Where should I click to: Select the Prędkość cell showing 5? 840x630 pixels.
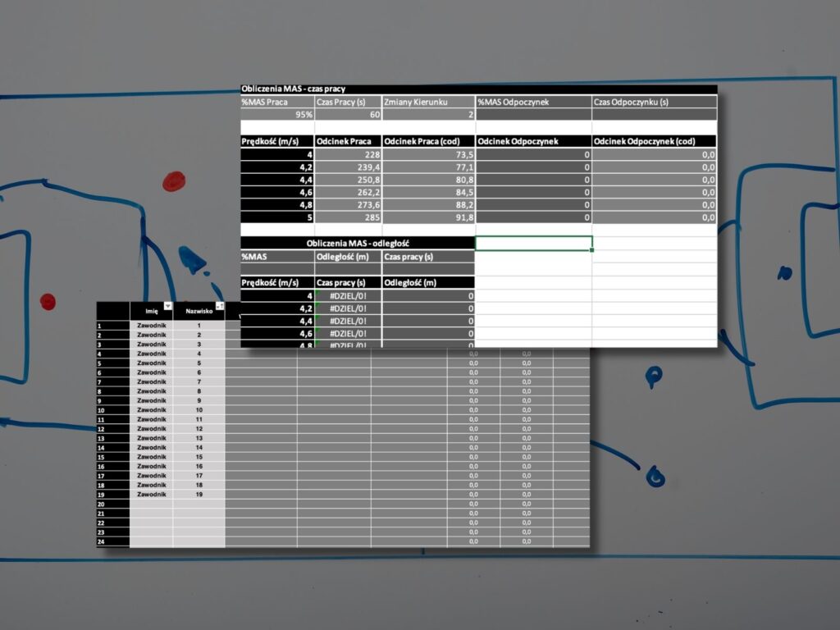pyautogui.click(x=276, y=217)
